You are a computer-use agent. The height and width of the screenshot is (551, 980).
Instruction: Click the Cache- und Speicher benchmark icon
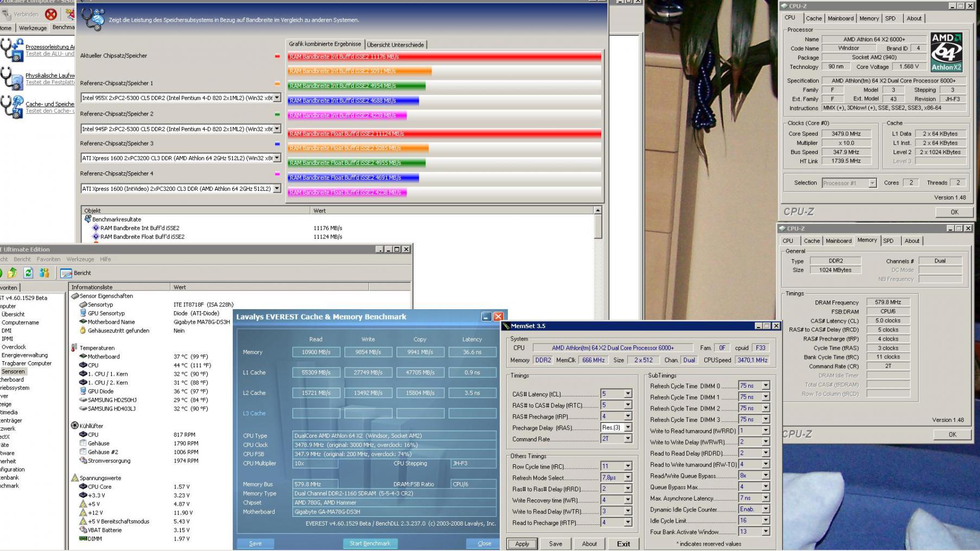click(12, 107)
